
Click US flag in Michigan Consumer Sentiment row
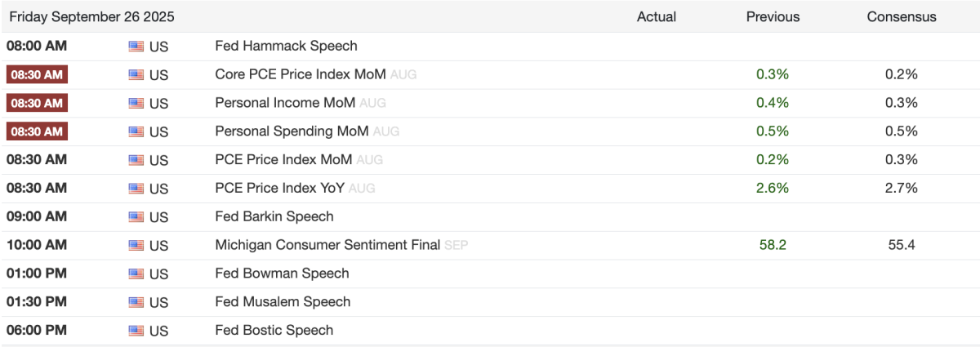[136, 246]
